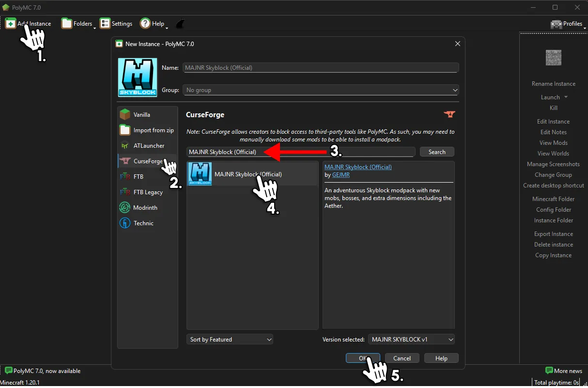
Task: Open the Add Instance toolbar button
Action: pyautogui.click(x=29, y=23)
